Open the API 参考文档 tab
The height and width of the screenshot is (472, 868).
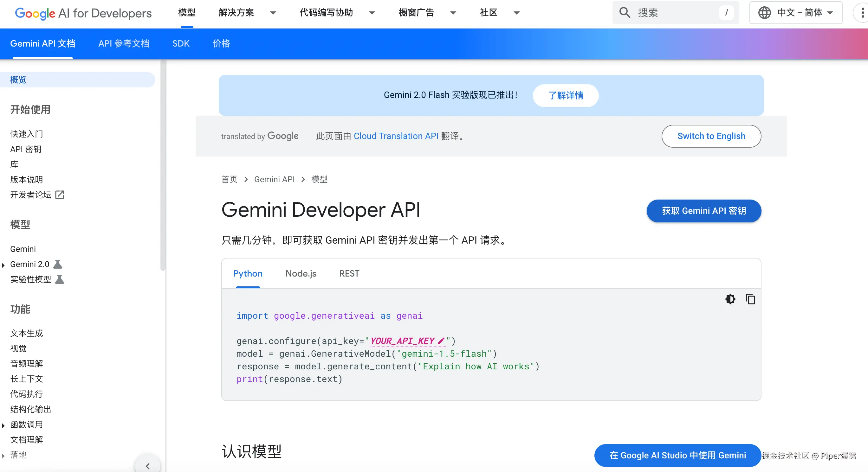124,43
